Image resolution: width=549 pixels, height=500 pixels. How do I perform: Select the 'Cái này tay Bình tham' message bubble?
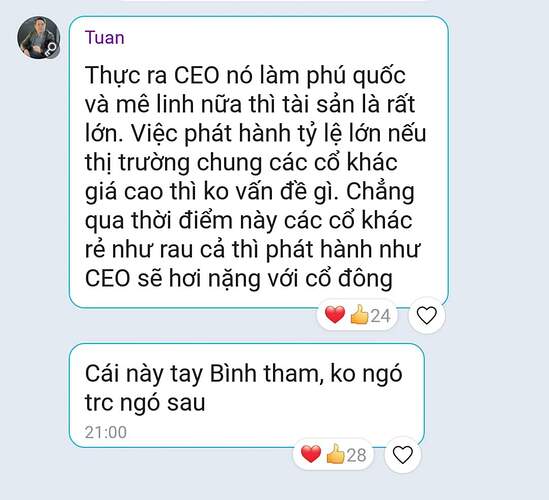[247, 396]
